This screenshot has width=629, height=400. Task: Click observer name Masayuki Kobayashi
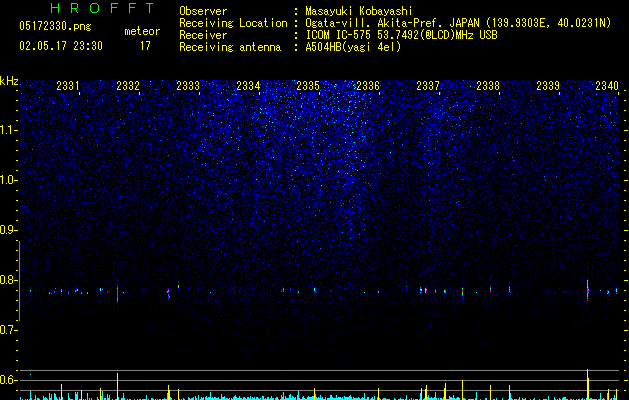coord(359,11)
